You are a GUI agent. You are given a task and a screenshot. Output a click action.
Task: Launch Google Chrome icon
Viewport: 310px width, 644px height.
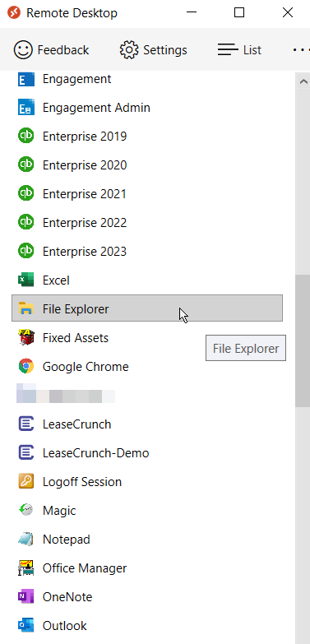(x=26, y=366)
